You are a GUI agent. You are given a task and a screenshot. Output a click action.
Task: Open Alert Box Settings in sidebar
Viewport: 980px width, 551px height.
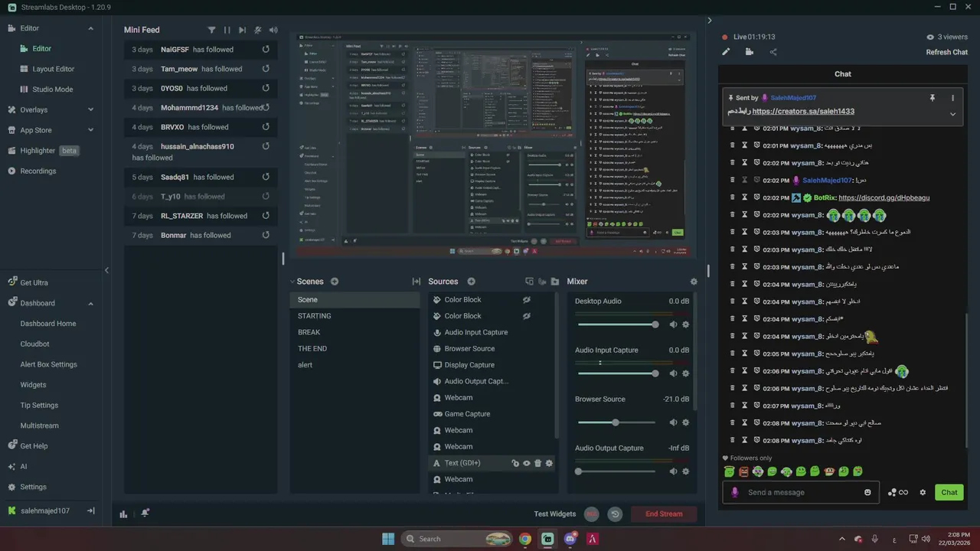click(48, 364)
